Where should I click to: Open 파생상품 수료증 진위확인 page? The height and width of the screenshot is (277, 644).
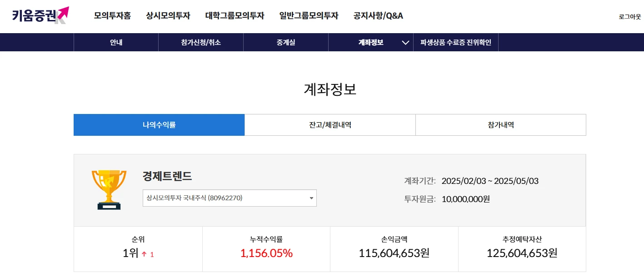pyautogui.click(x=456, y=42)
